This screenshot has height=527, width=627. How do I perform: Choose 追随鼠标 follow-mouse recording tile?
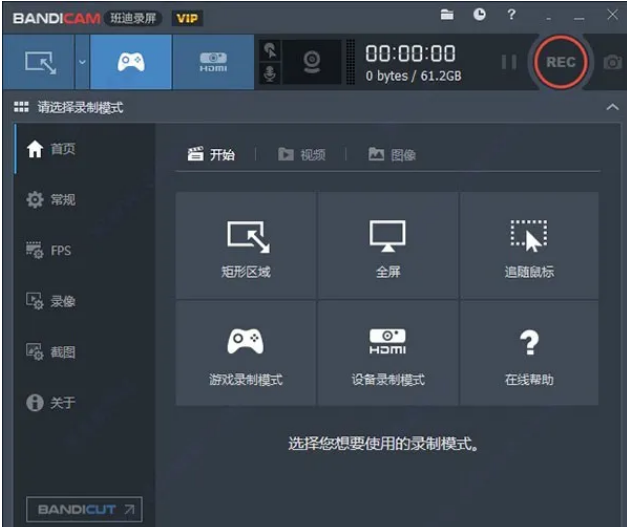529,245
